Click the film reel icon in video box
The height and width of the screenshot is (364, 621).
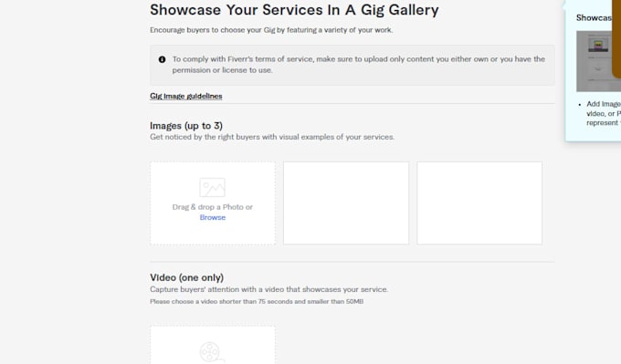pyautogui.click(x=212, y=352)
